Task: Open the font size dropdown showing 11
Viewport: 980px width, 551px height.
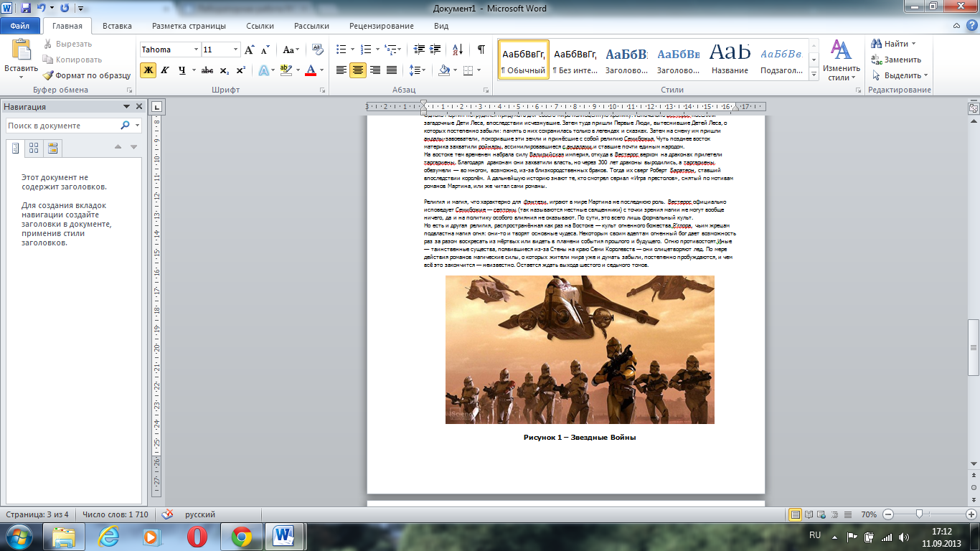Action: click(x=235, y=50)
